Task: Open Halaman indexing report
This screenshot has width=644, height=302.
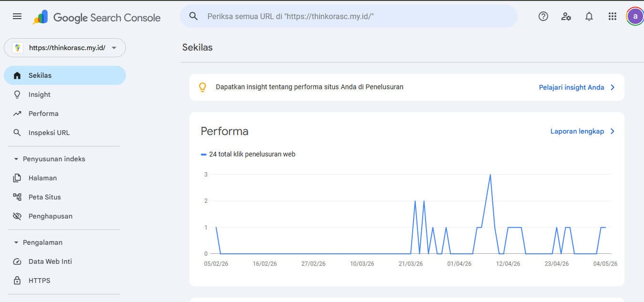Action: pos(65,178)
